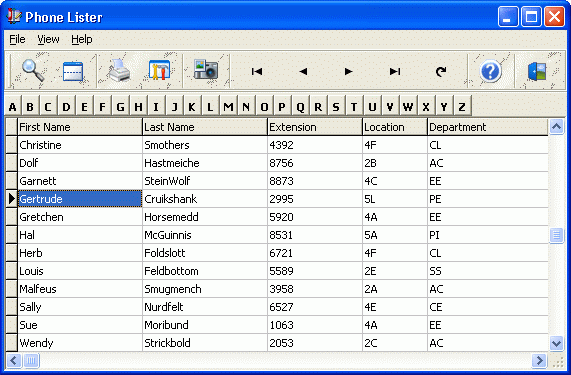Click the printer icon
Image resolution: width=571 pixels, height=375 pixels.
point(120,71)
